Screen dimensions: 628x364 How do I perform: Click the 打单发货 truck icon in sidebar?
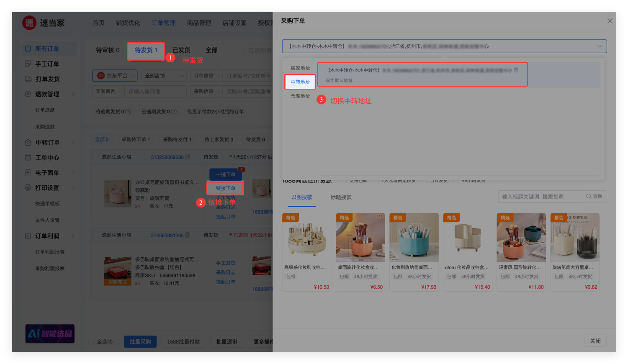coord(28,79)
